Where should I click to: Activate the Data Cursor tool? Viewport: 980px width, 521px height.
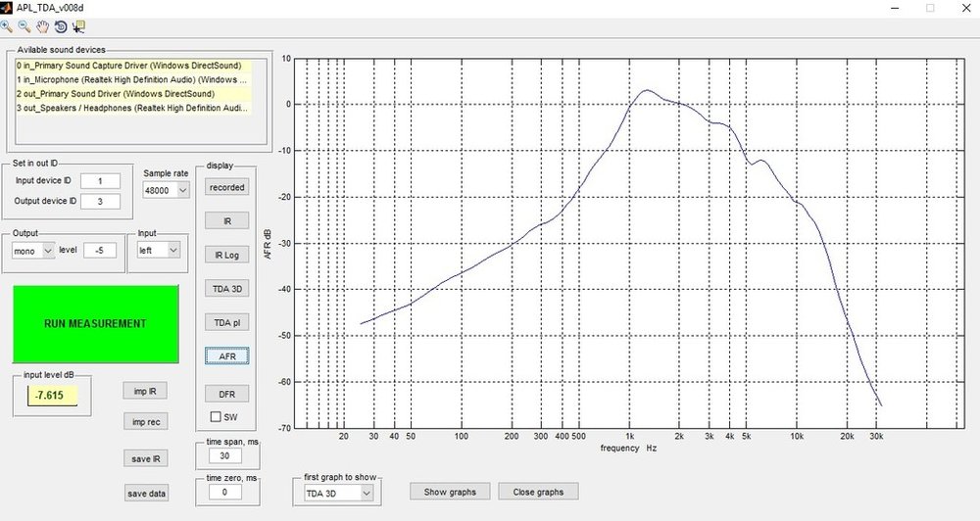(78, 26)
